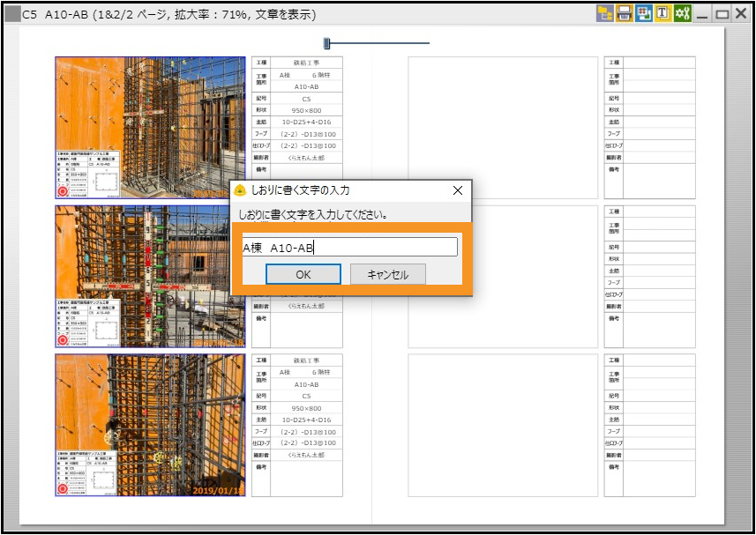Click the blue grid layout icon

644,13
